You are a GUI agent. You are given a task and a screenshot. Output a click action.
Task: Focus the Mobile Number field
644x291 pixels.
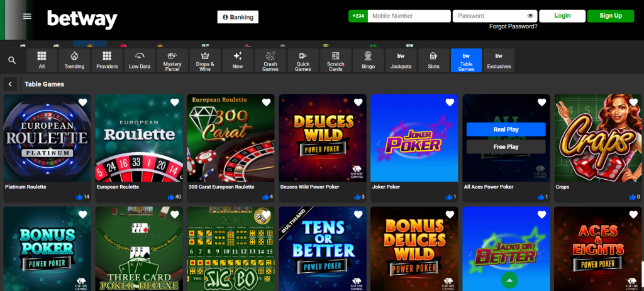pos(409,16)
